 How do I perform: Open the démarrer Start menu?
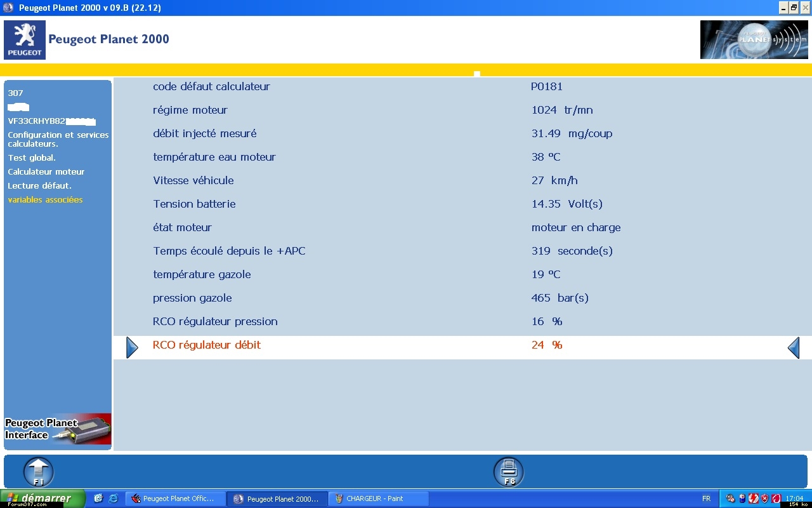[x=43, y=498]
